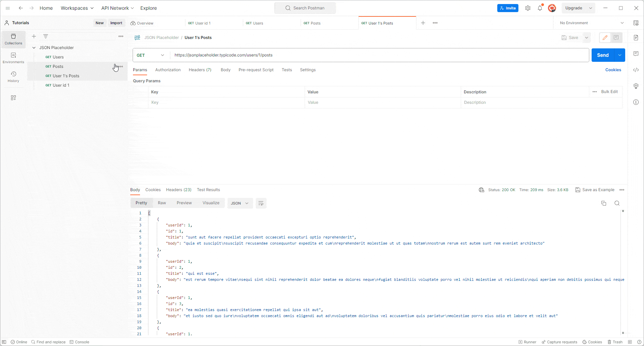Open the settings gear icon
The height and width of the screenshot is (346, 644).
[x=528, y=8]
